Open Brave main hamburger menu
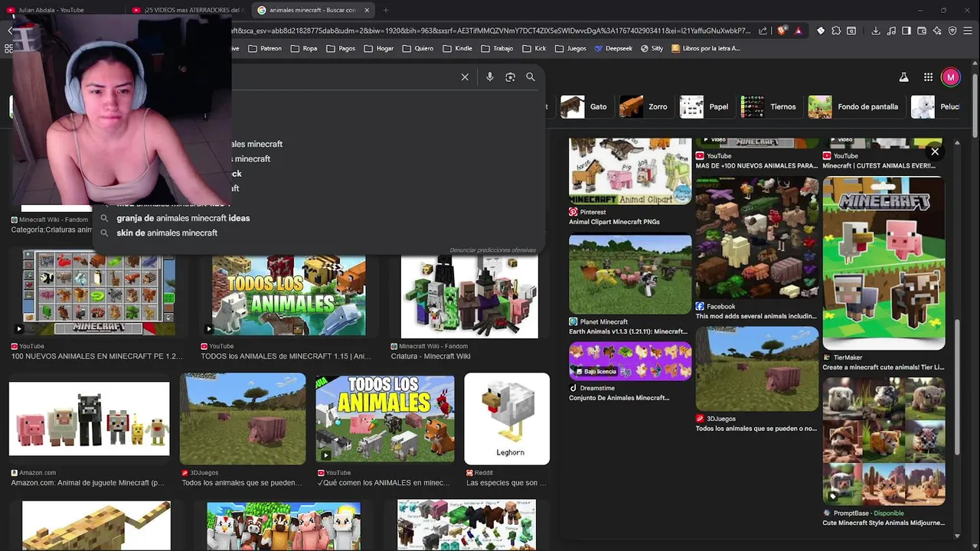980x551 pixels. pos(969,31)
